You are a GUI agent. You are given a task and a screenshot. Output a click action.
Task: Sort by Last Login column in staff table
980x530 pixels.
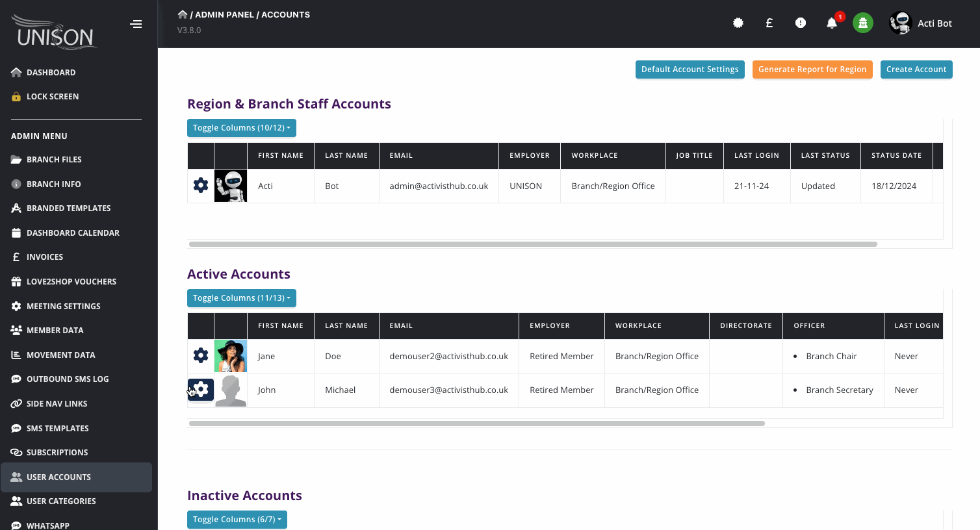pyautogui.click(x=756, y=156)
